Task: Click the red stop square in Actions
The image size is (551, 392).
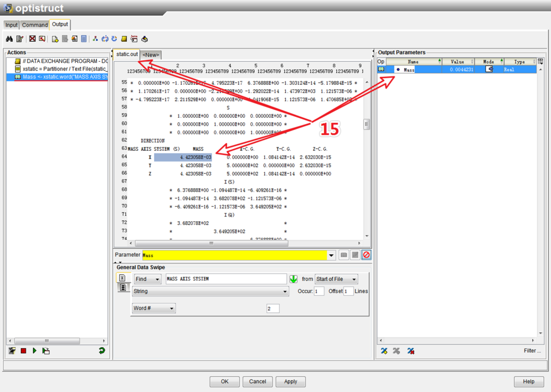Action: [x=23, y=351]
